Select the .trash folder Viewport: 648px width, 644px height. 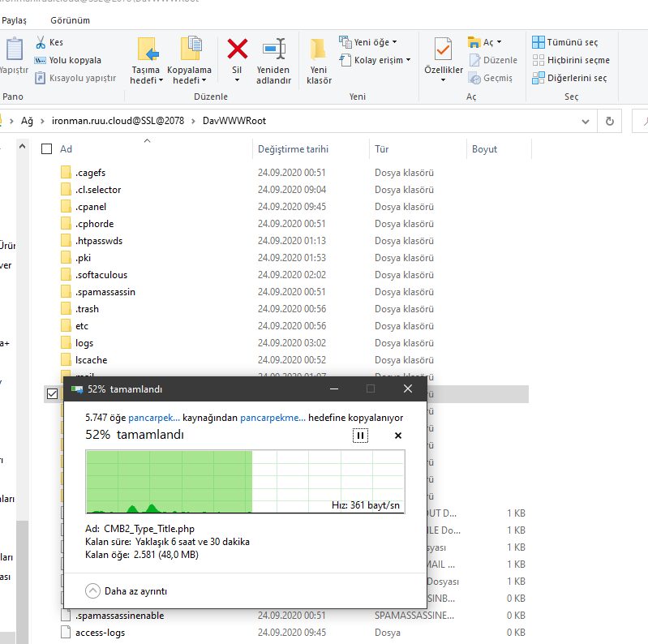(87, 309)
